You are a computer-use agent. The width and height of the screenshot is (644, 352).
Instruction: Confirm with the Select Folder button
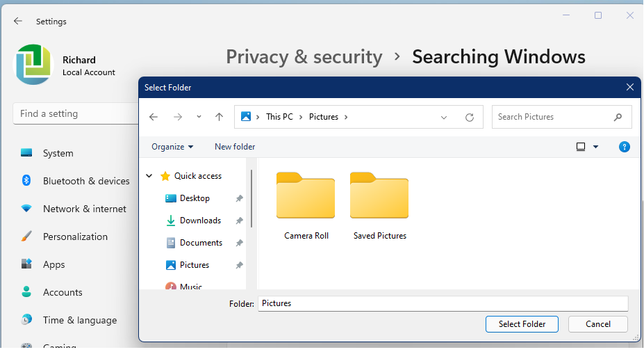tap(522, 324)
